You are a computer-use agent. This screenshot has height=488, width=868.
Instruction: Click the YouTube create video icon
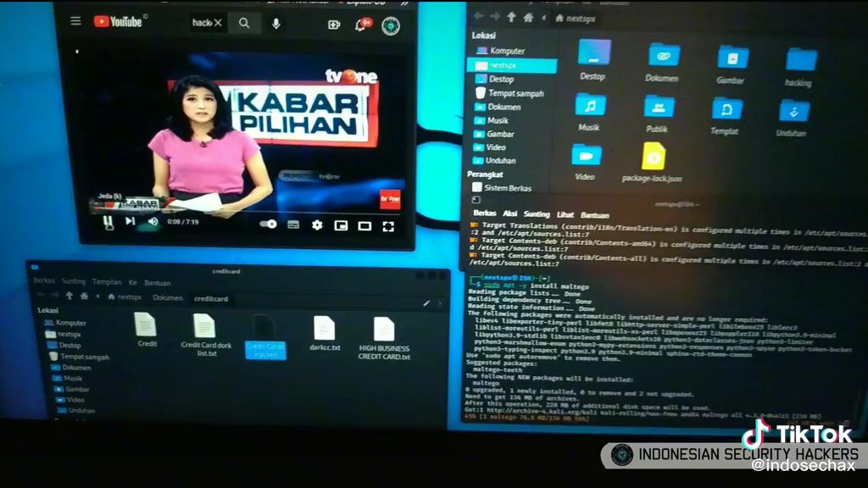pyautogui.click(x=334, y=25)
